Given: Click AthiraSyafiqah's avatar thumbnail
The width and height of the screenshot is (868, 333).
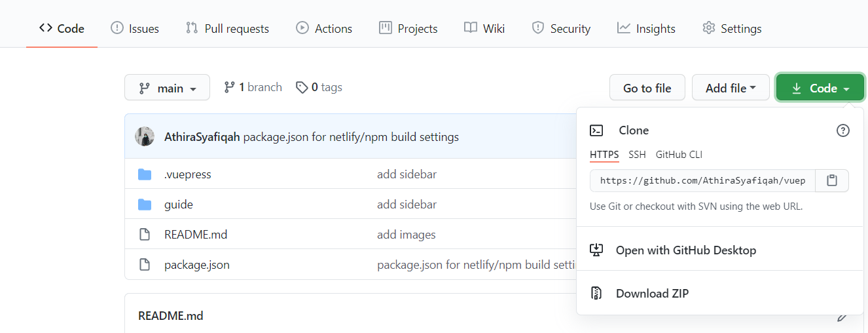Looking at the screenshot, I should click(145, 137).
